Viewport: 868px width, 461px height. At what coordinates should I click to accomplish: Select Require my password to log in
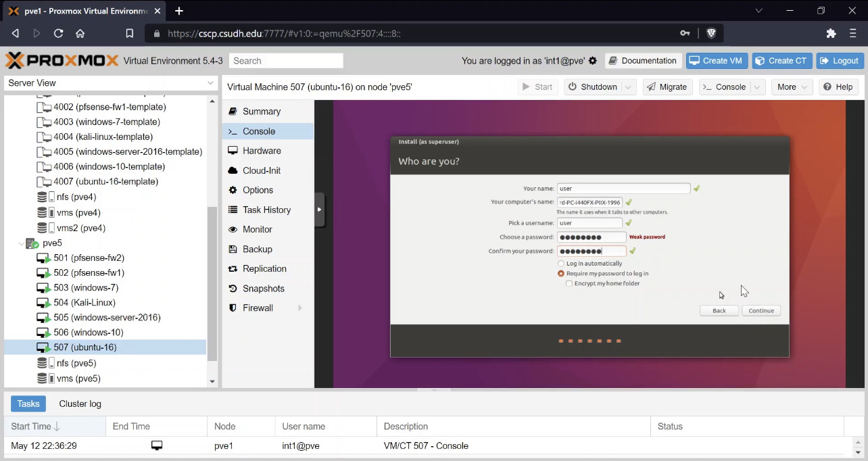tap(561, 274)
